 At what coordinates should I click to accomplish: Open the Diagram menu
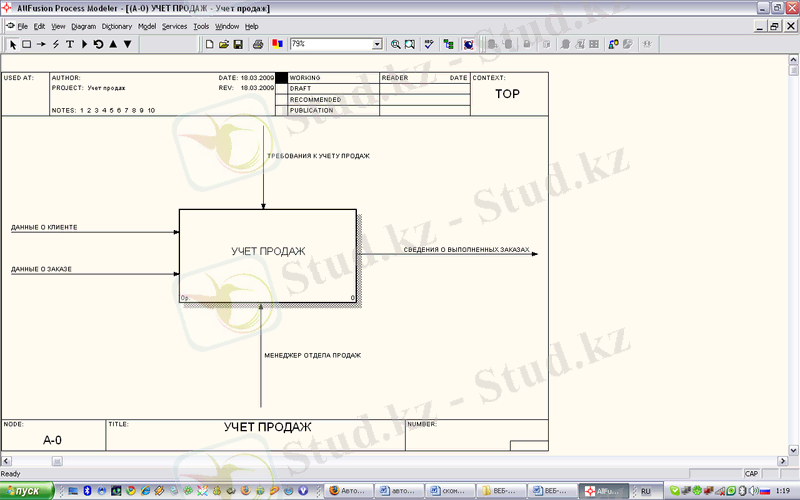point(84,26)
